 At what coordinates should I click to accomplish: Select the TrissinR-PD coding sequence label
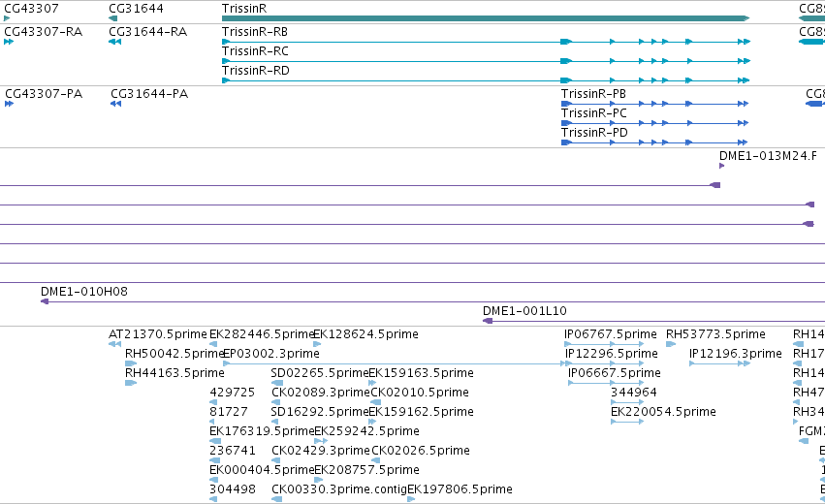(x=594, y=133)
